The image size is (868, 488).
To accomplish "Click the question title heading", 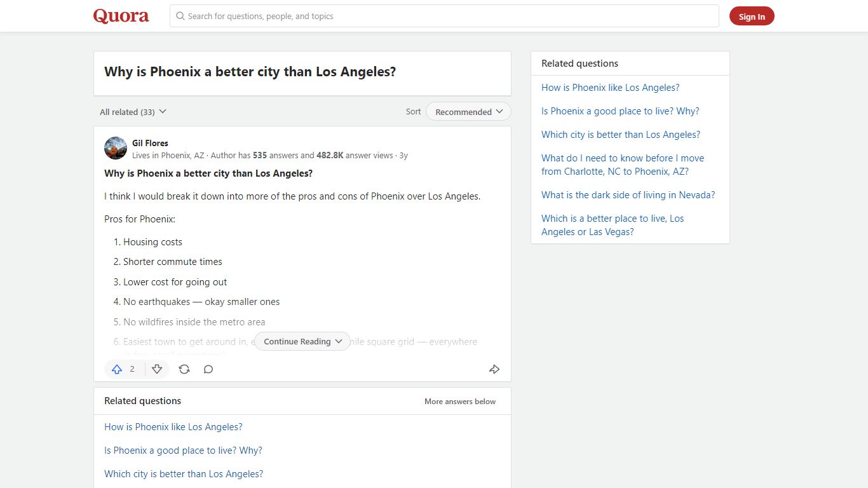I will [x=250, y=72].
